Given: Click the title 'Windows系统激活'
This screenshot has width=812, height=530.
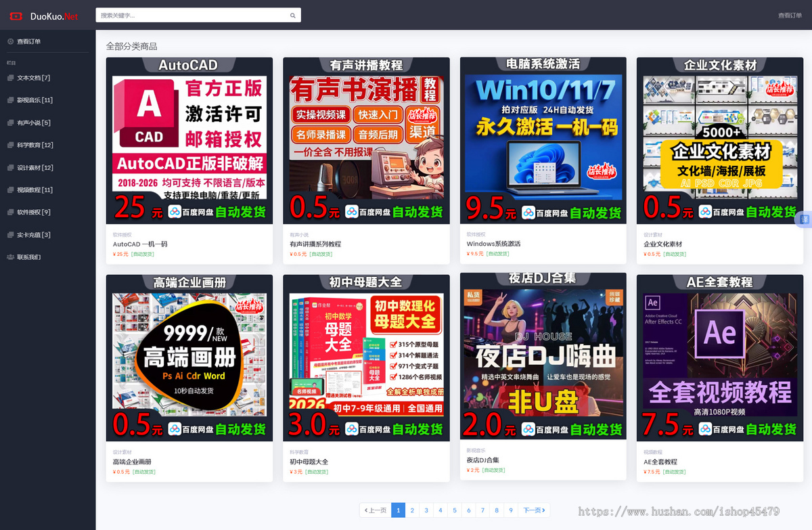Looking at the screenshot, I should pos(493,244).
